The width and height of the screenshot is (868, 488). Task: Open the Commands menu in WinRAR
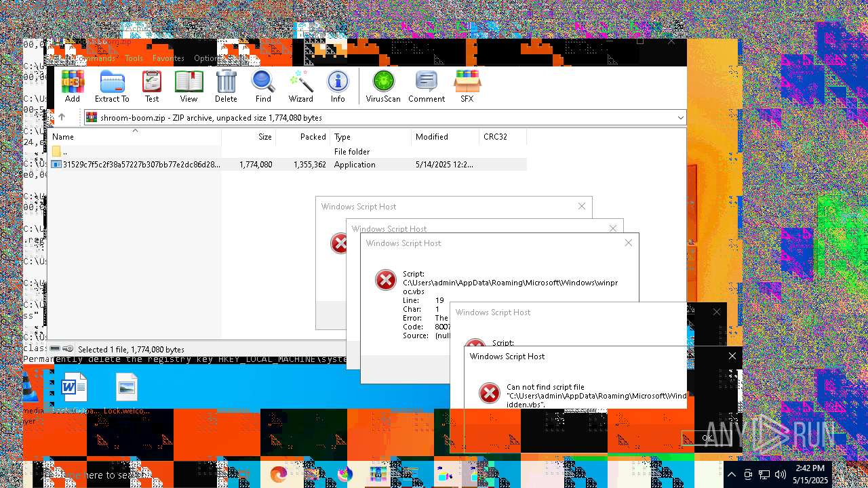tap(94, 58)
